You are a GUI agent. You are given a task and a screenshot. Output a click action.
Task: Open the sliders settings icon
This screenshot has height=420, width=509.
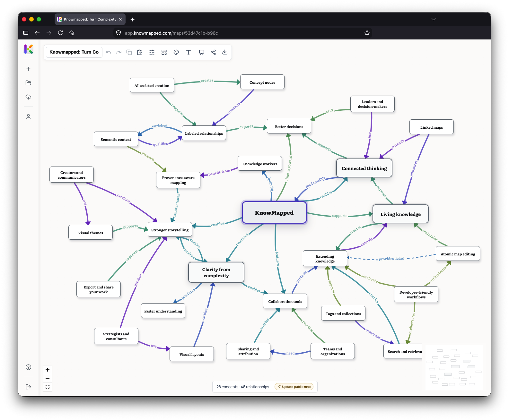152,52
